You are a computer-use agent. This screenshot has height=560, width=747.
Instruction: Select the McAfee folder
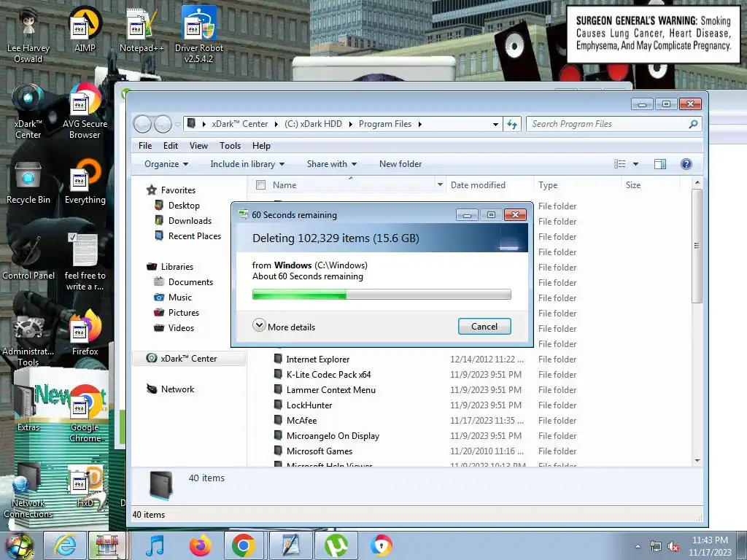[x=301, y=421]
